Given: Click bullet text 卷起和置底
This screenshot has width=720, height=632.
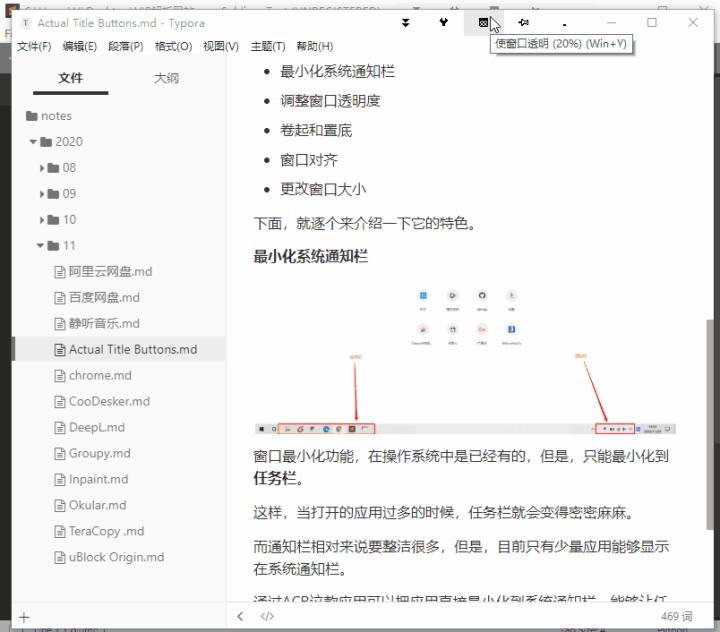Looking at the screenshot, I should click(316, 130).
